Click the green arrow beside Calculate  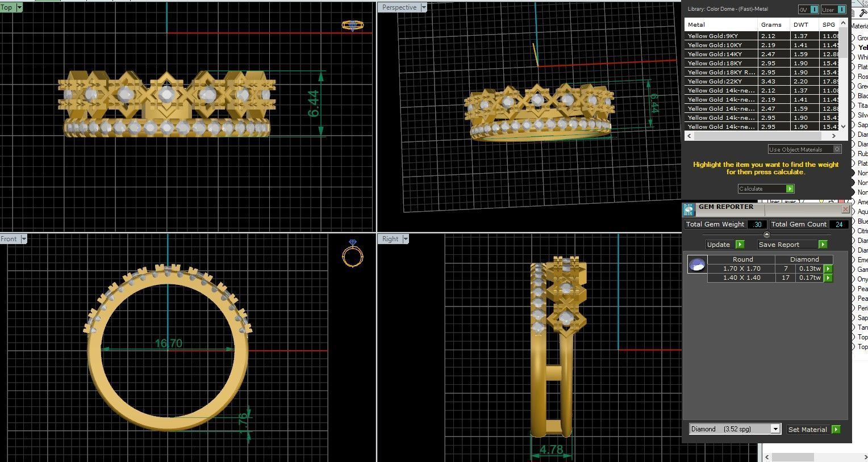(790, 188)
